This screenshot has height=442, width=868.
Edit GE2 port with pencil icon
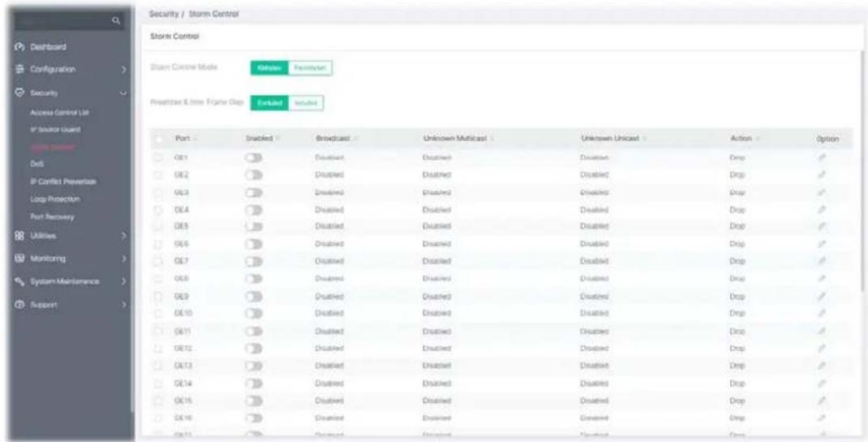pyautogui.click(x=822, y=175)
